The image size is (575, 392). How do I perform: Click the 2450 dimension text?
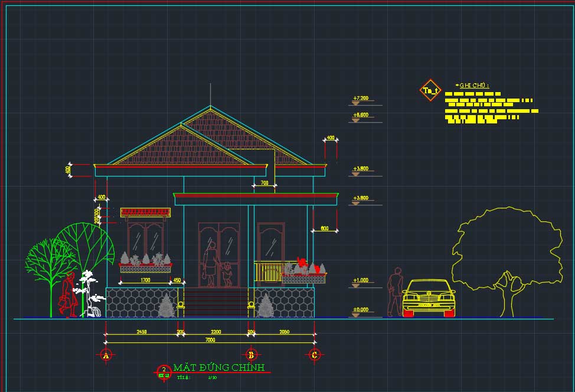[142, 332]
